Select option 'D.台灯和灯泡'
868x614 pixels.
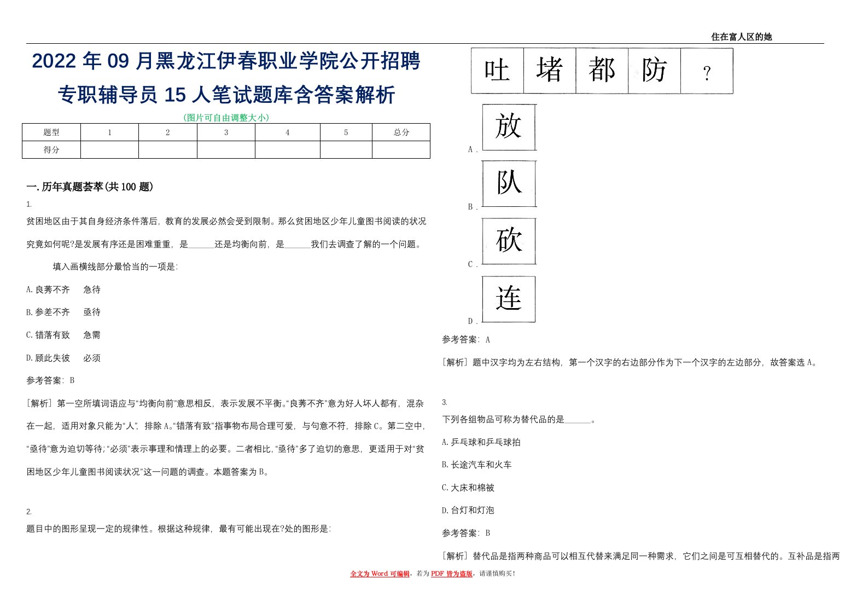(x=468, y=510)
